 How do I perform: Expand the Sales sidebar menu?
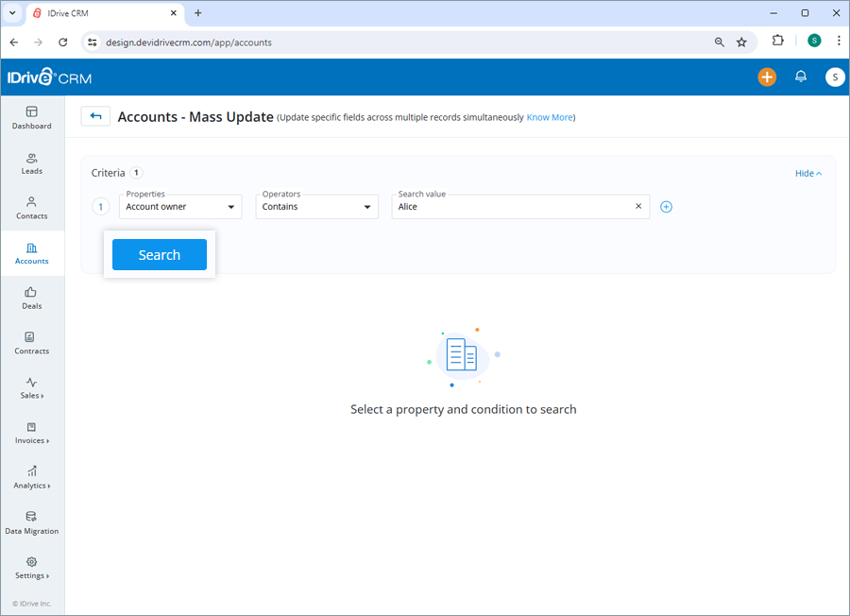[31, 388]
